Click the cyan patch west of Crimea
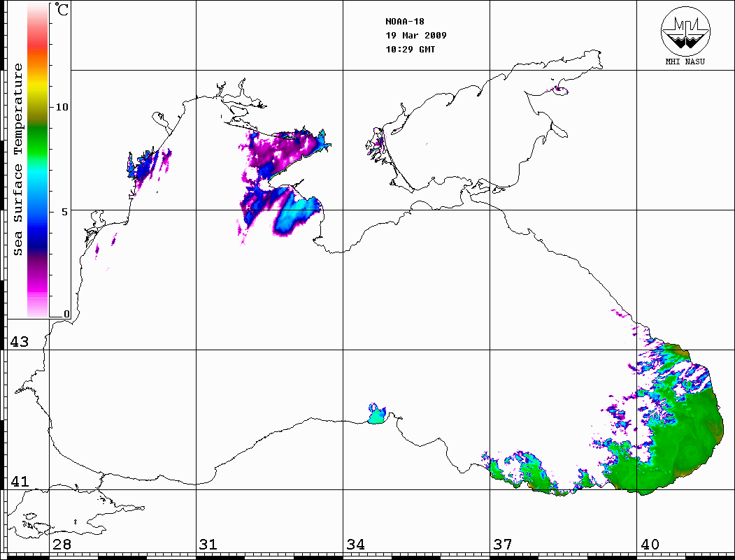735x560 pixels. (298, 215)
